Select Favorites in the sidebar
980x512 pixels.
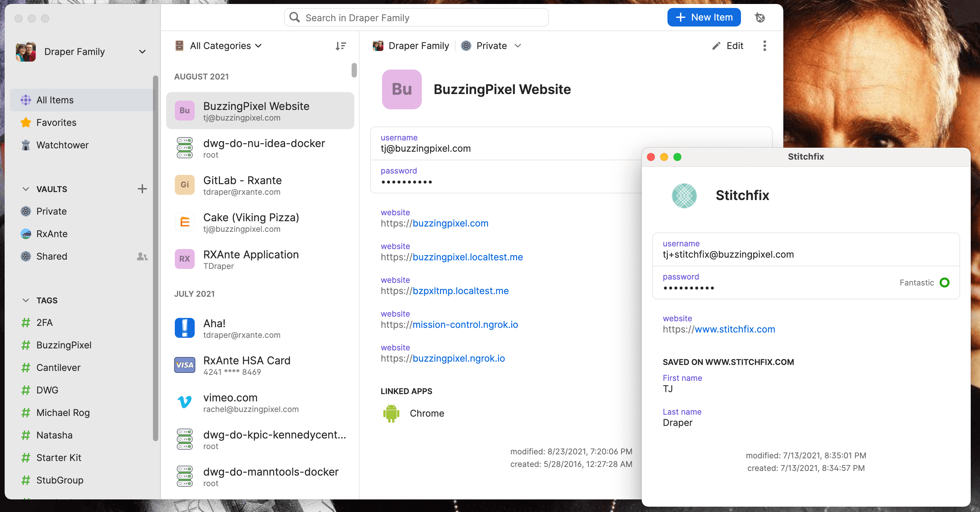82,123
